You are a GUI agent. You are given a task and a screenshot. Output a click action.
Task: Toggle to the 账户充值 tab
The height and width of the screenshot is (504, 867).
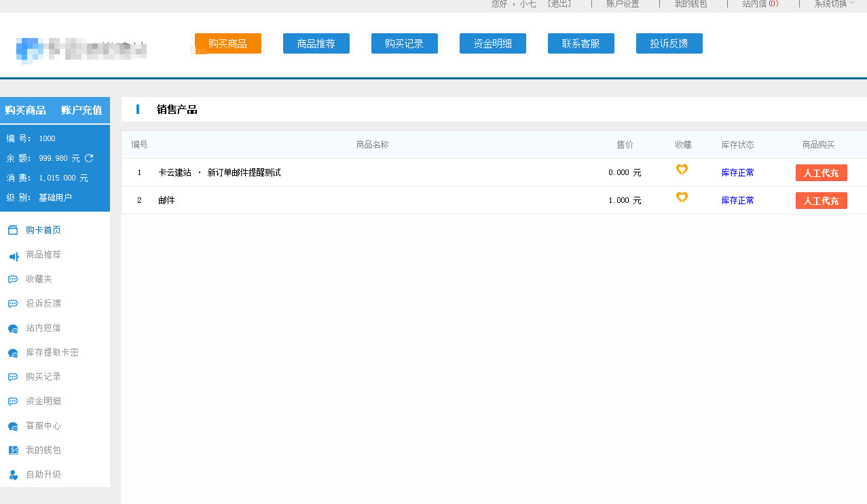tap(80, 110)
